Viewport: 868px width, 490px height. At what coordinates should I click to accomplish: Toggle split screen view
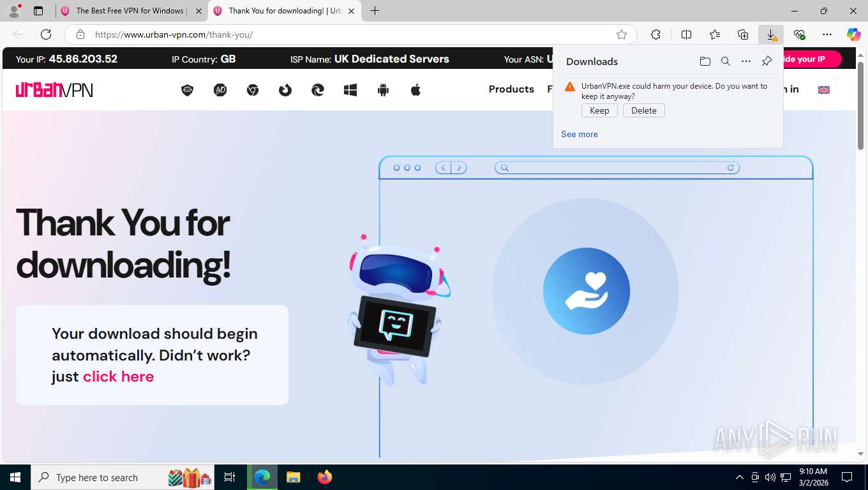[x=686, y=34]
